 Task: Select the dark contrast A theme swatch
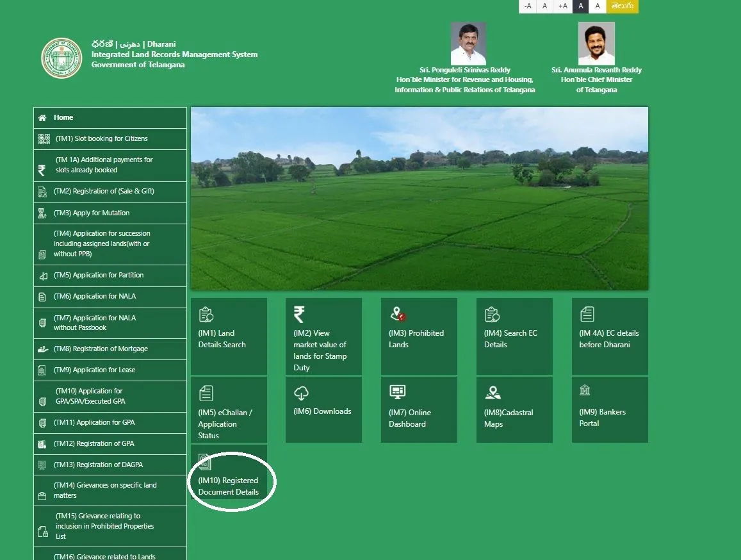click(x=580, y=6)
